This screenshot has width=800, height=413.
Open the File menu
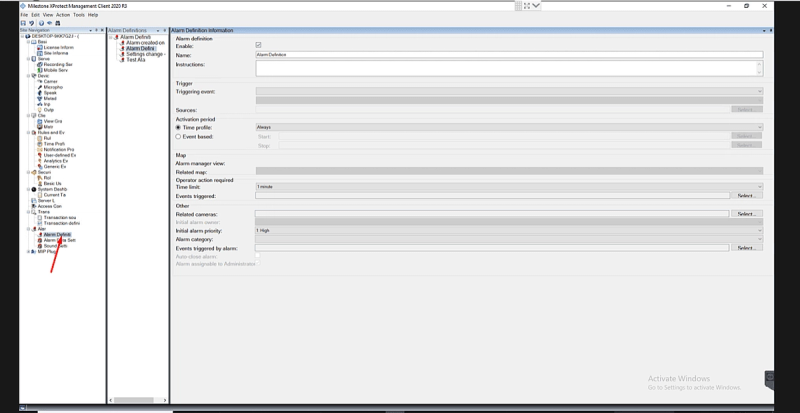pos(24,15)
